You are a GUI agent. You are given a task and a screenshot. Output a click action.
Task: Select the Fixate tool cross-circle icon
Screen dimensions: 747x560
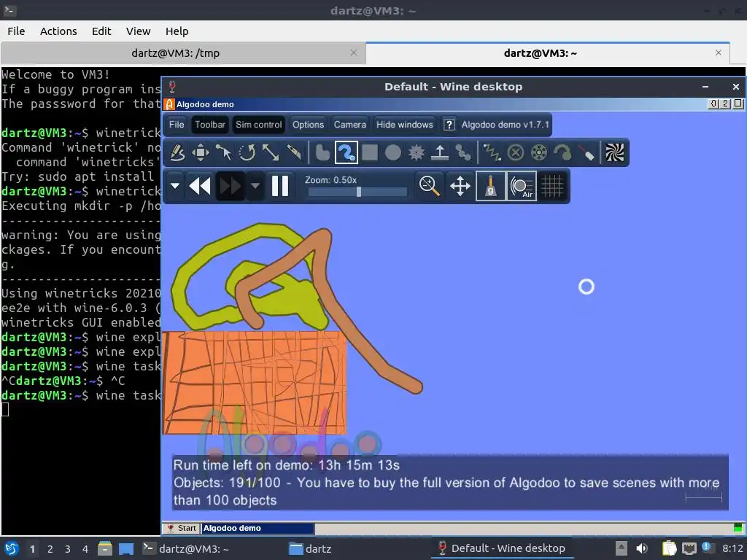click(516, 153)
